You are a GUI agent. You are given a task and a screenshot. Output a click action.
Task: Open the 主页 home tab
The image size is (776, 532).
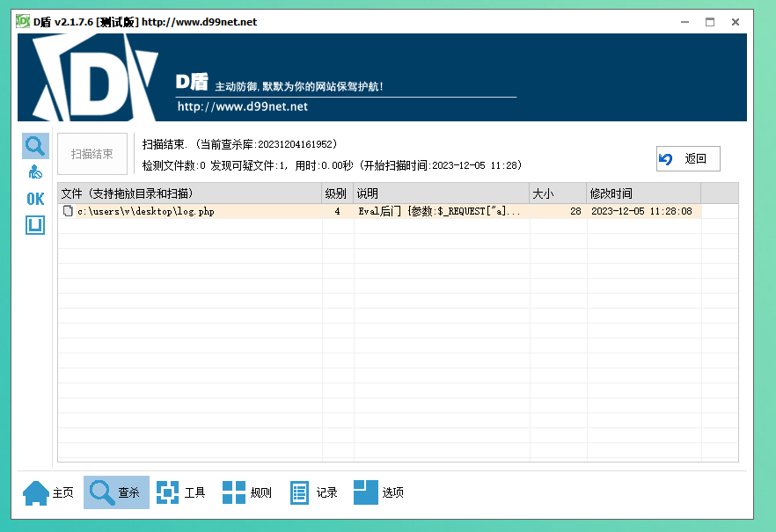[48, 492]
